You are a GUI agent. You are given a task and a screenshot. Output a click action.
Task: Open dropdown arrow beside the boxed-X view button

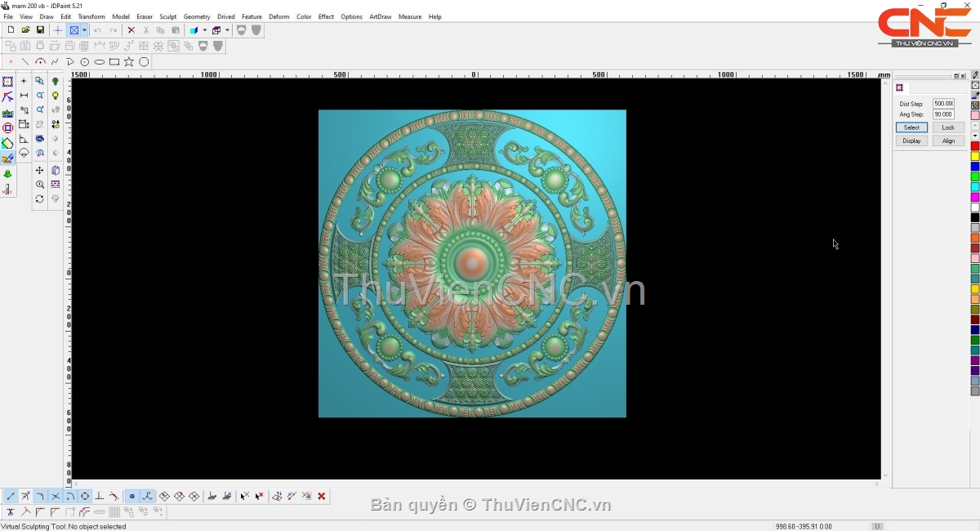click(x=84, y=30)
